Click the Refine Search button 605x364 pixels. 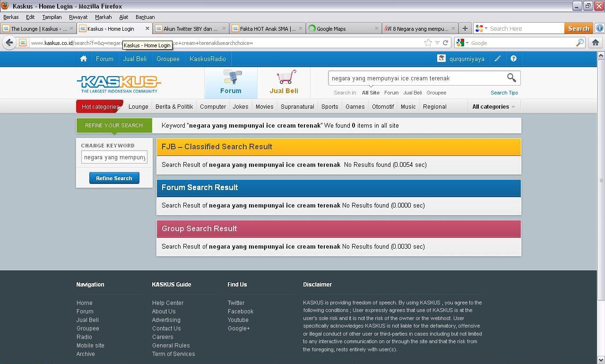(114, 178)
